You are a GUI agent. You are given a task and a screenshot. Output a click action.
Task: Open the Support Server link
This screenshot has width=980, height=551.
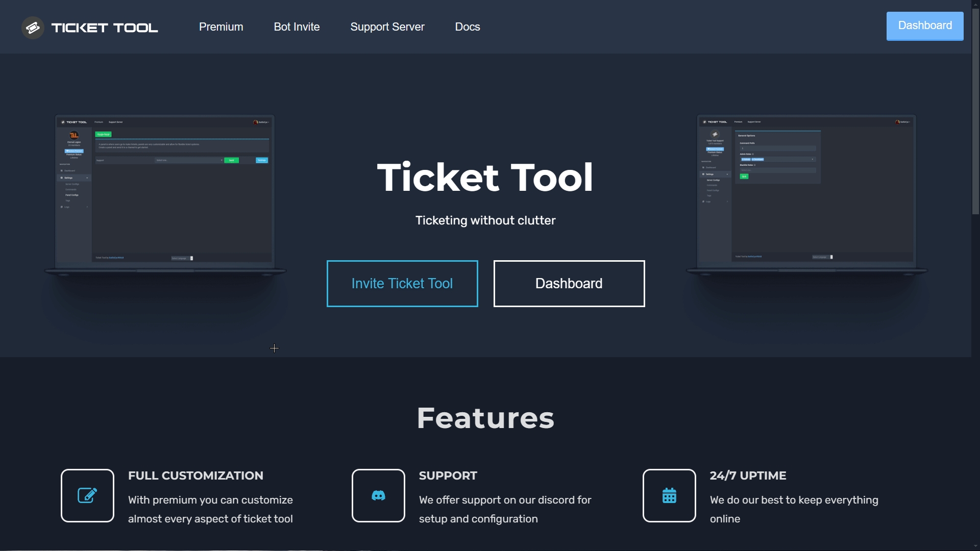[x=387, y=27]
